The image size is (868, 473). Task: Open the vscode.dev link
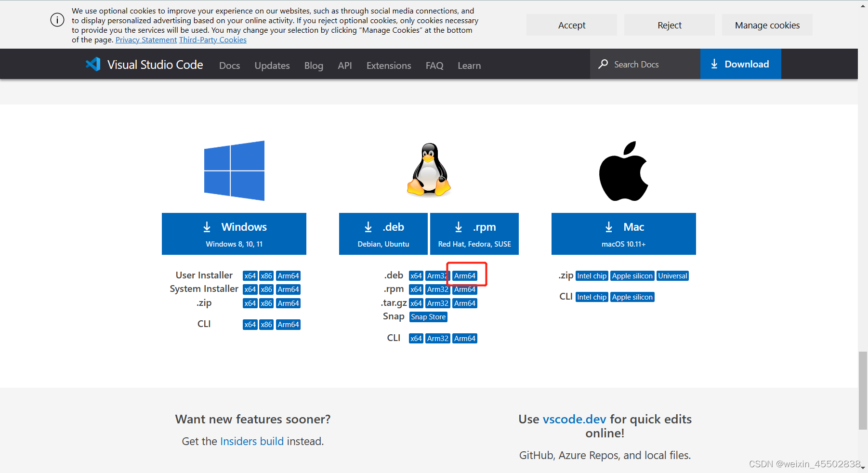pos(574,419)
